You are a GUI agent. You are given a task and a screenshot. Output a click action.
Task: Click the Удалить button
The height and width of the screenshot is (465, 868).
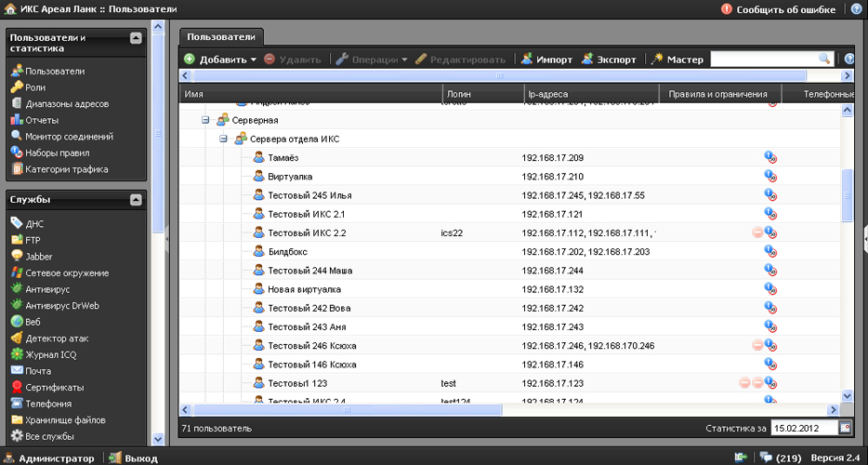coord(293,60)
